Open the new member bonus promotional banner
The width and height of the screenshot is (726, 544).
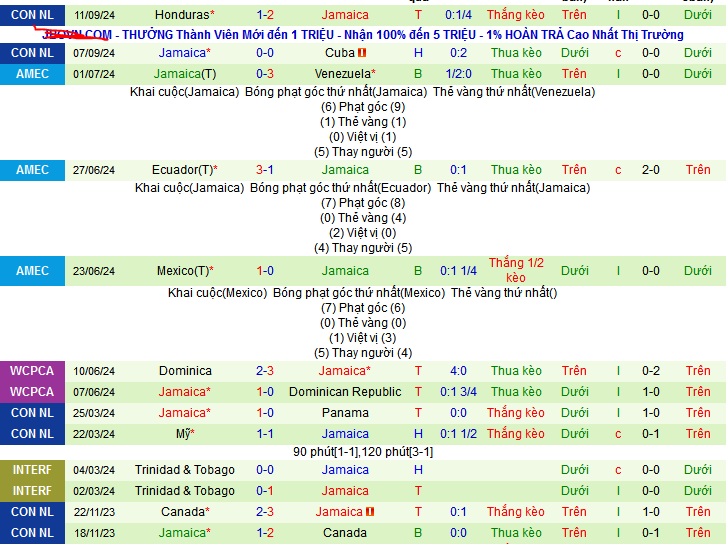click(x=363, y=35)
